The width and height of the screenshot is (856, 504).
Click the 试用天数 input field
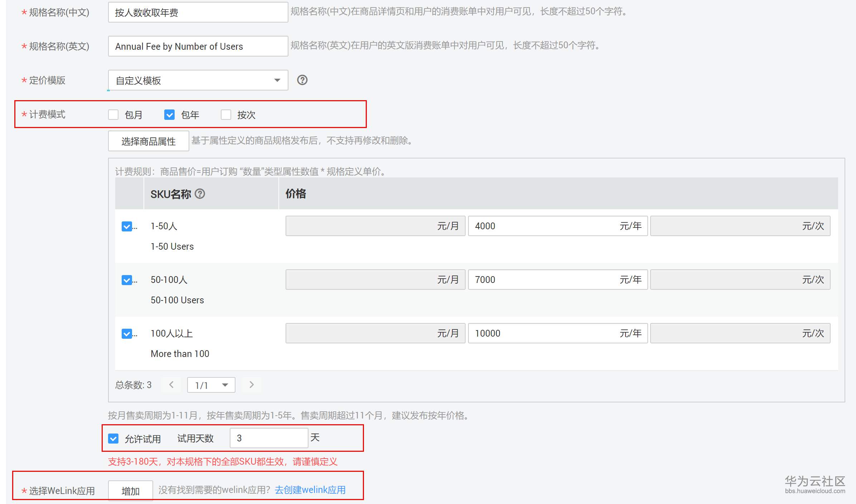(268, 438)
